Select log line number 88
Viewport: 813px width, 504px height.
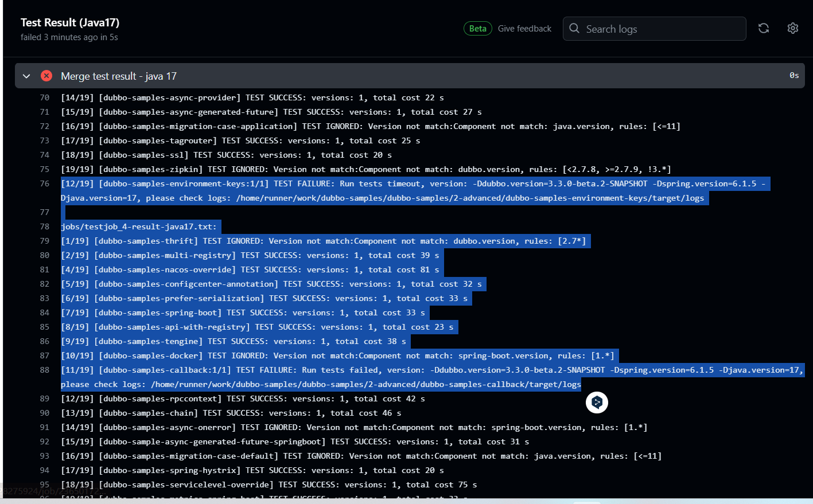pyautogui.click(x=45, y=370)
